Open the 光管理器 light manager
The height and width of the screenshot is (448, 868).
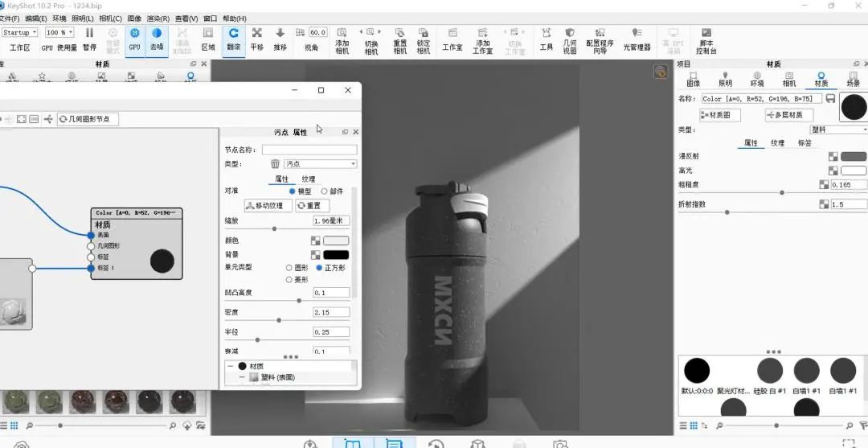coord(637,33)
